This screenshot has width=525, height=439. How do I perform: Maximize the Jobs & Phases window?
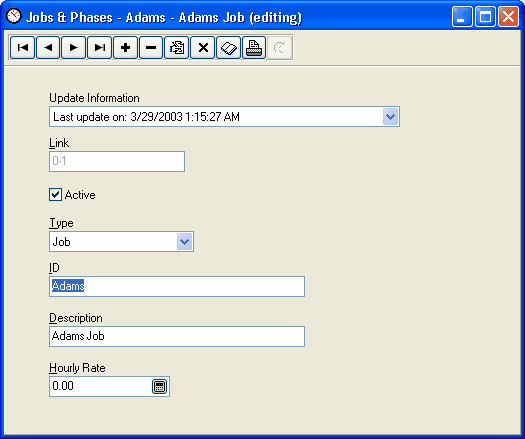click(485, 16)
